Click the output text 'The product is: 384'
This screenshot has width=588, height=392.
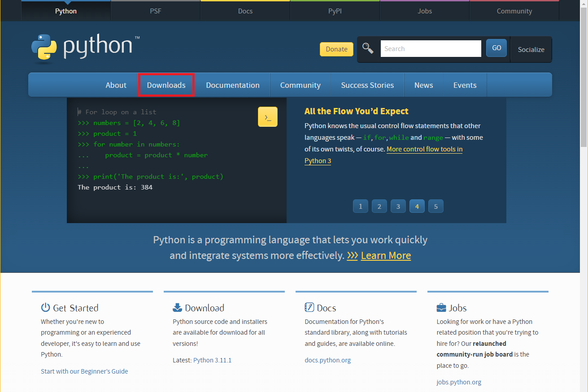115,187
